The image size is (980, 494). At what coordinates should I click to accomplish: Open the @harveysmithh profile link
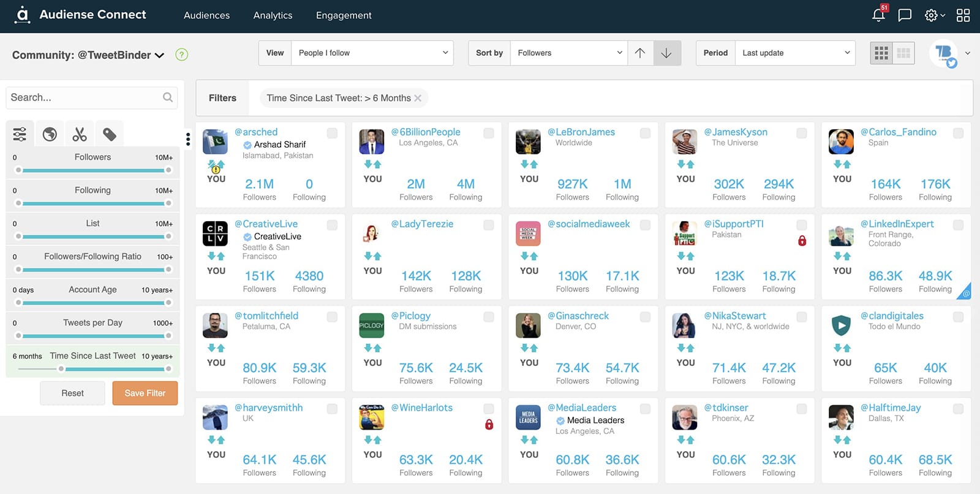(x=268, y=408)
